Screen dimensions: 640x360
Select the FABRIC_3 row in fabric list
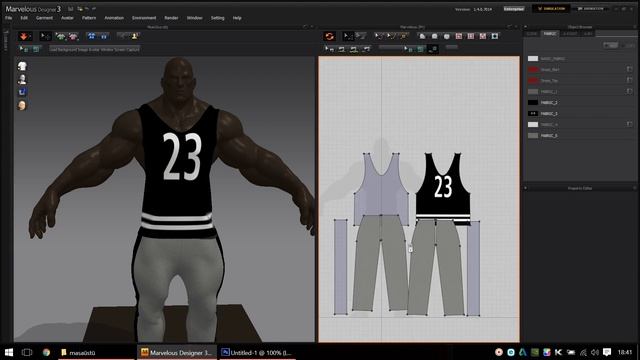pyautogui.click(x=580, y=113)
